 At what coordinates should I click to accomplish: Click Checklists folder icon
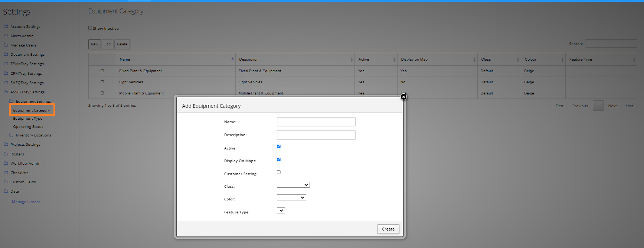6,173
